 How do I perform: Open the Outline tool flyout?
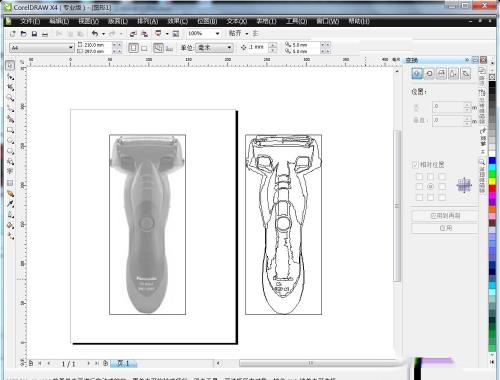10,214
